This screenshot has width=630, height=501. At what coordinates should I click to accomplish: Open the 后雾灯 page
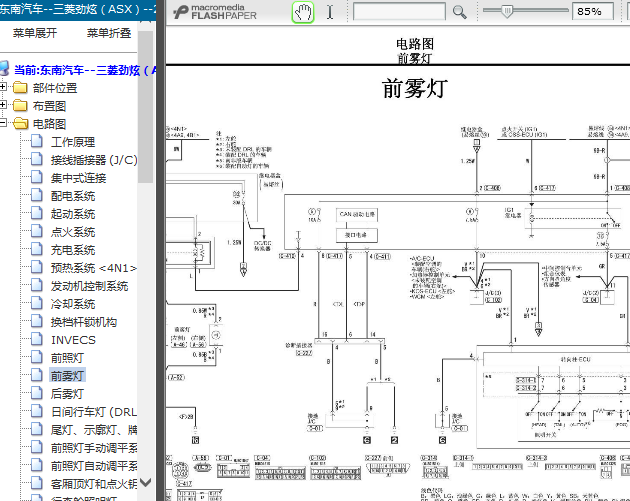coord(67,394)
